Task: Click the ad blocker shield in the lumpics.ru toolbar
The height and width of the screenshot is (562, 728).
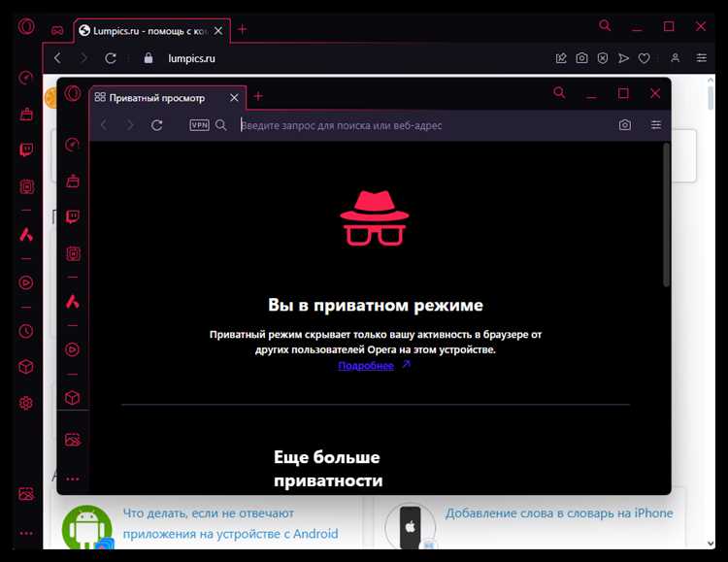Action: [603, 58]
